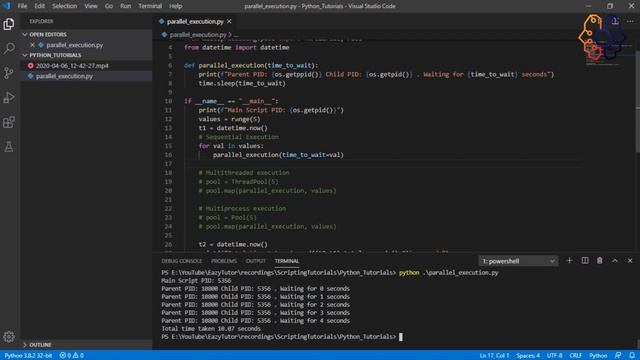Open the Extensions view
This screenshot has height=360, width=640.
(x=9, y=122)
